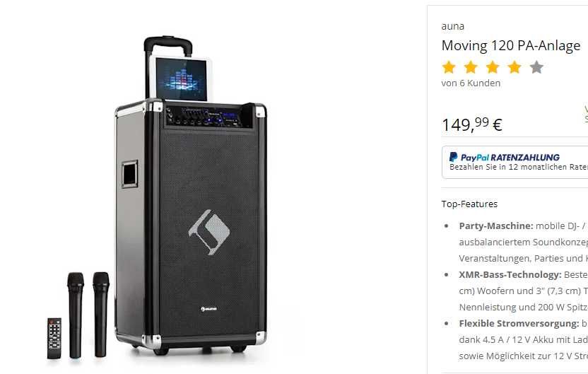Click the Top-Features heading
The height and width of the screenshot is (374, 588).
pos(469,204)
